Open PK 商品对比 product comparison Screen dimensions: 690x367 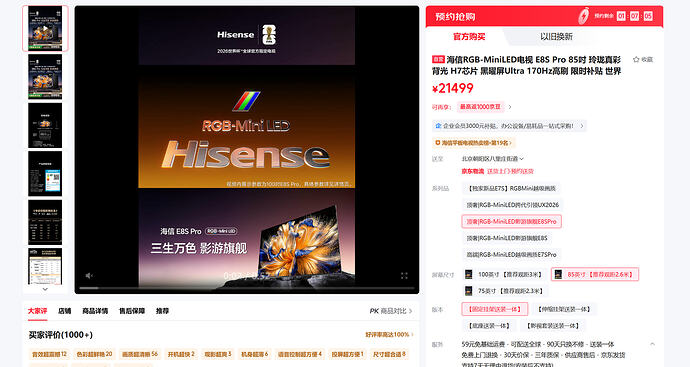(391, 311)
